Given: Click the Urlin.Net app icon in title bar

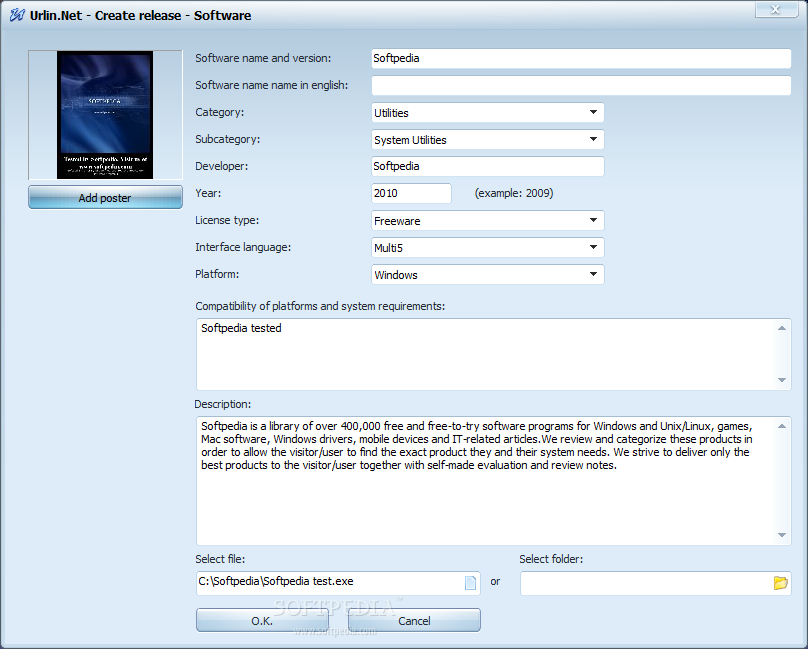Looking at the screenshot, I should (x=17, y=15).
